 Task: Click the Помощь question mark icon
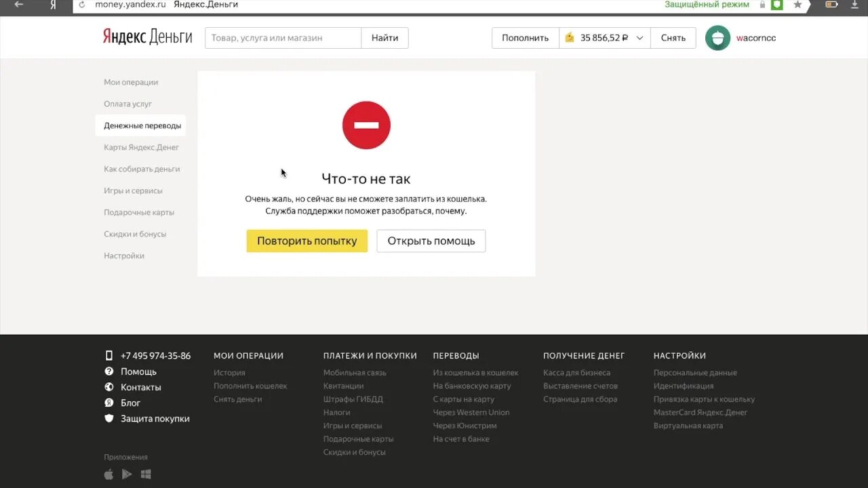(108, 371)
